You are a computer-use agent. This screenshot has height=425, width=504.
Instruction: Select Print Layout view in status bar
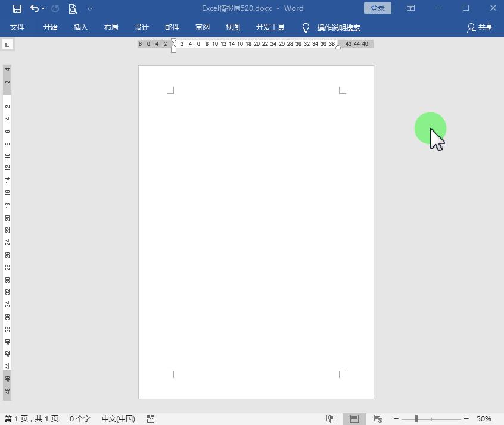coord(354,418)
